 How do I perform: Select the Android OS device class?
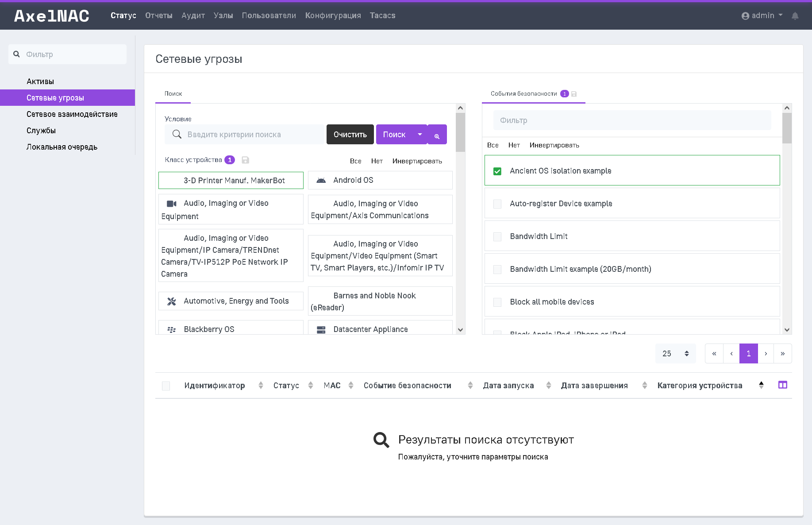click(x=380, y=180)
